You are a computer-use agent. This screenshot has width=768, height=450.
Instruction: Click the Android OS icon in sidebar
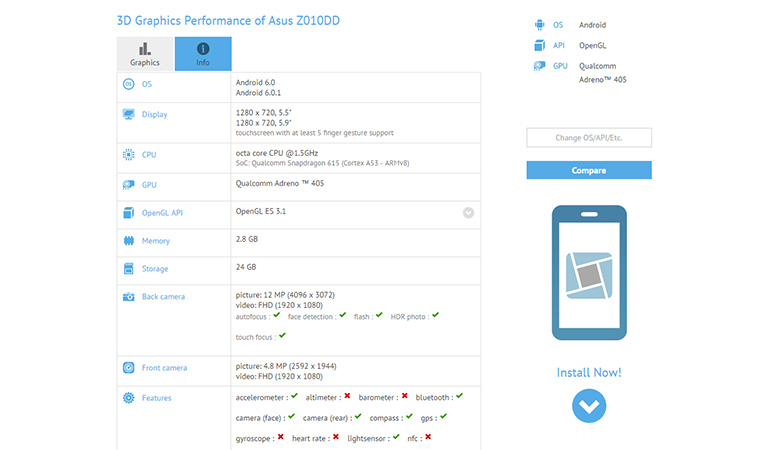541,25
